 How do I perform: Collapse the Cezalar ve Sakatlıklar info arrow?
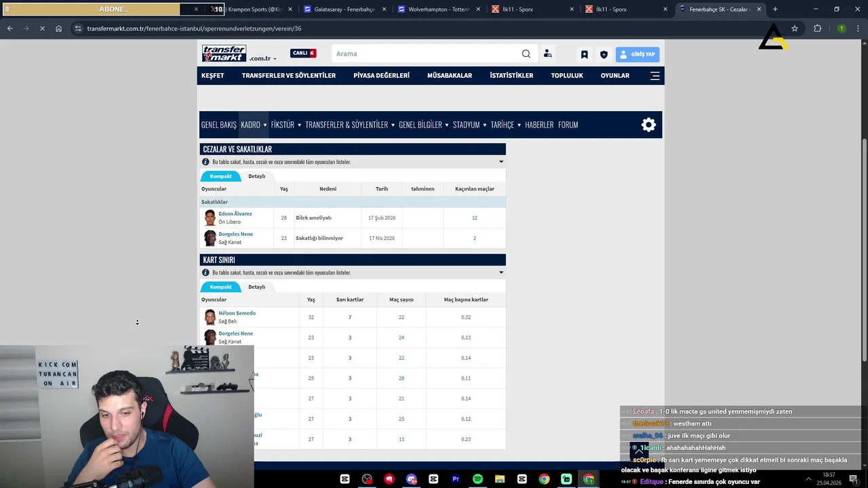(x=501, y=162)
